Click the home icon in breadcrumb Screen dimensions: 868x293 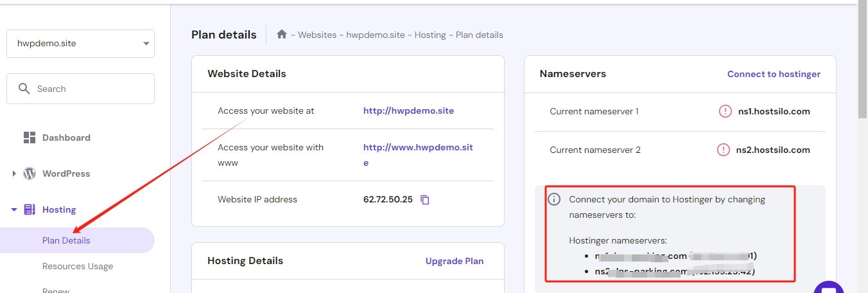pos(281,34)
